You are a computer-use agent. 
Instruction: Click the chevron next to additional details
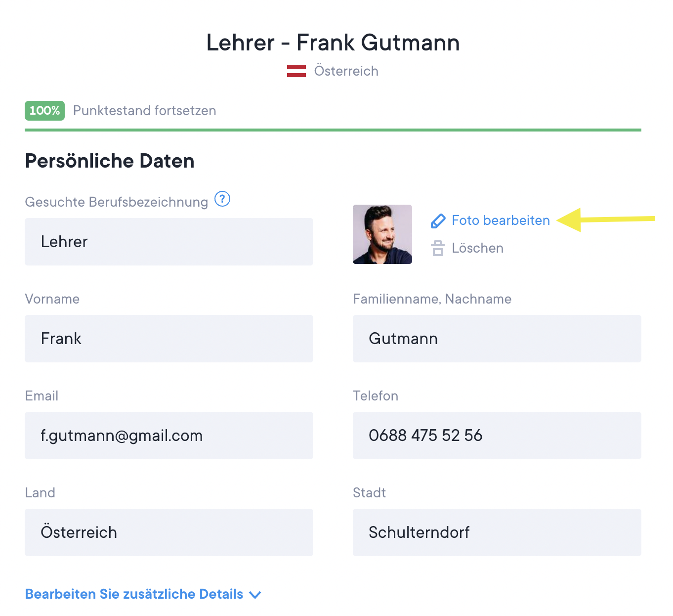[255, 595]
